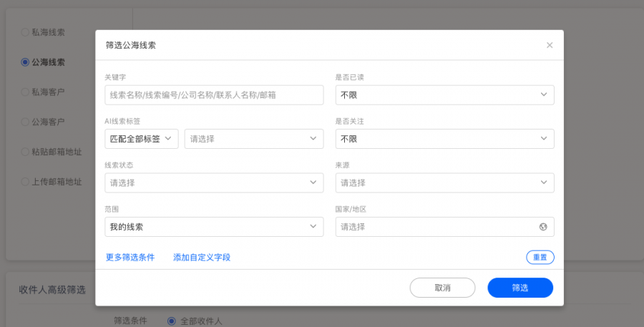Select the 公海客户 radio option

(25, 122)
